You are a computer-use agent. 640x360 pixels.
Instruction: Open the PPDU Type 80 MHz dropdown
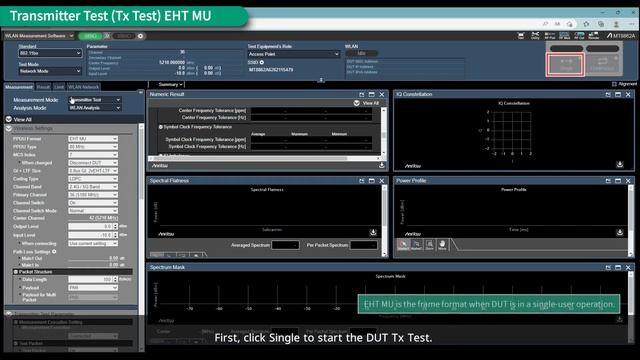pos(93,147)
